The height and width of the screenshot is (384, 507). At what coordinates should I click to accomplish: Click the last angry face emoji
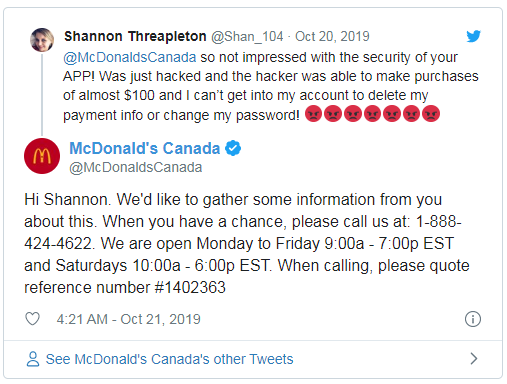tap(431, 114)
